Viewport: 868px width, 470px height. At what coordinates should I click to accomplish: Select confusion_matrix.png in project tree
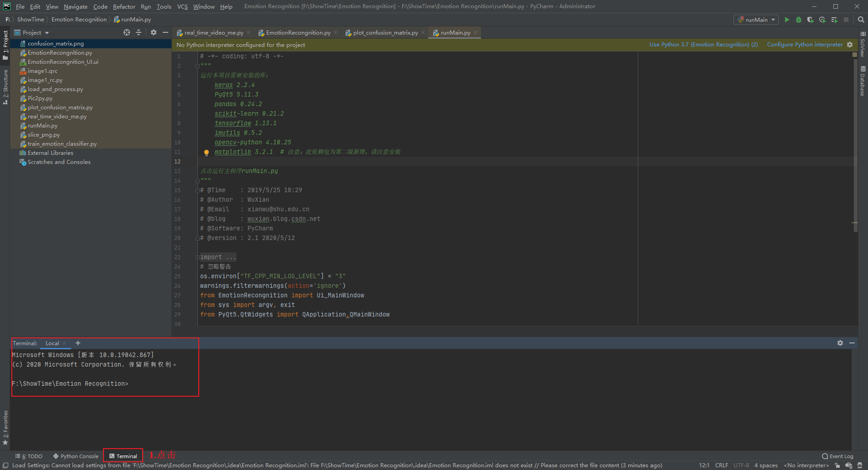coord(91,44)
